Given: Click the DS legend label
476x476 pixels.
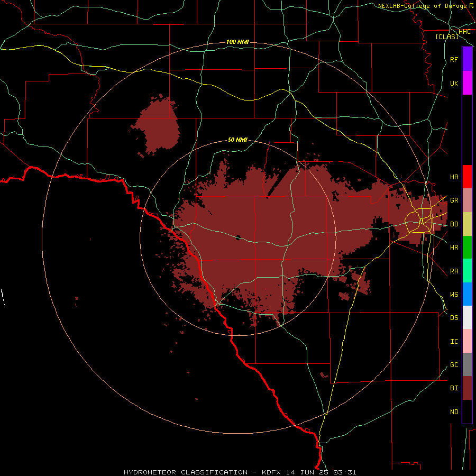Looking at the screenshot, I should (454, 318).
